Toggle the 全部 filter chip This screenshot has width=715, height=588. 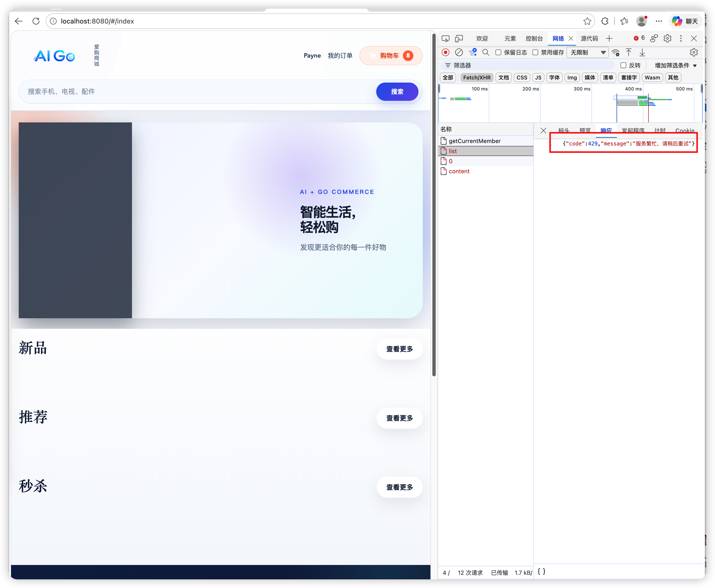448,78
